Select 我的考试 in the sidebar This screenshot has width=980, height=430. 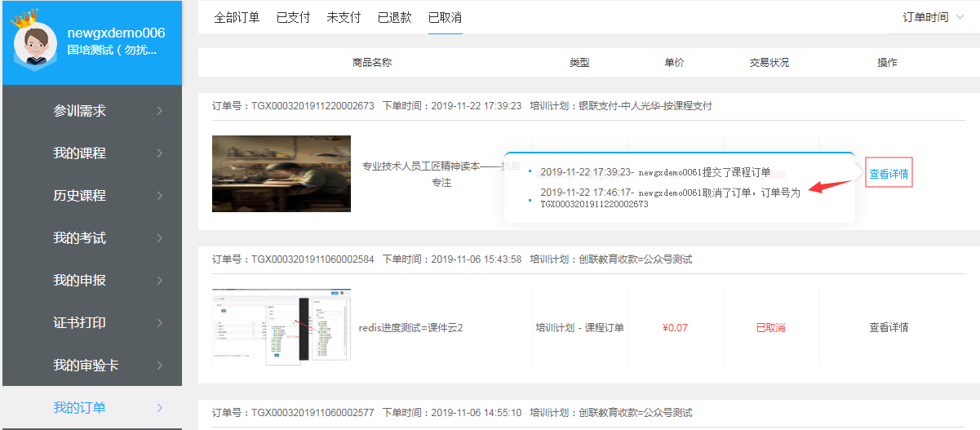tap(80, 238)
